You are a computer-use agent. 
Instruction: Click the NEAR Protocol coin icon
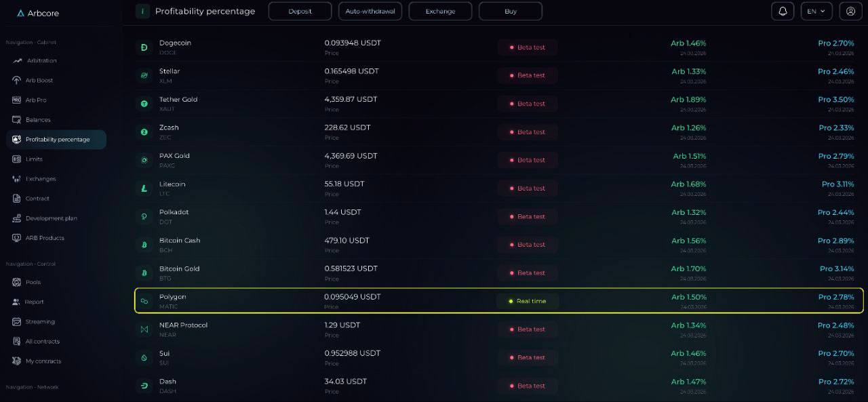coord(144,329)
